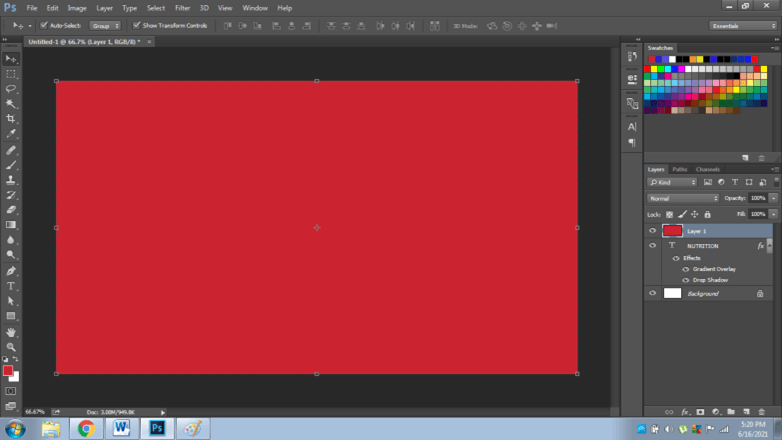Click the delete layer trash icon
Image resolution: width=782 pixels, height=440 pixels.
click(x=761, y=412)
